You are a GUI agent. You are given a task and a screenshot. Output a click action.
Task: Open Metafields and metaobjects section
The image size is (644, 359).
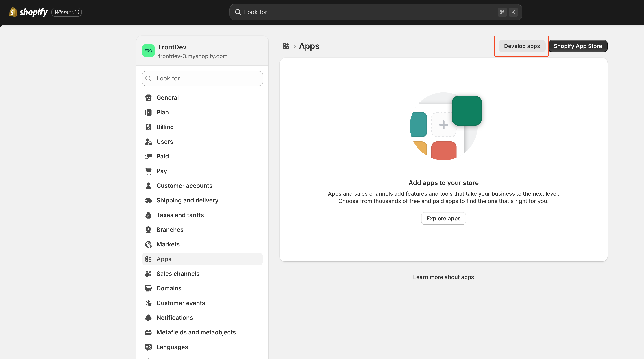pos(196,332)
